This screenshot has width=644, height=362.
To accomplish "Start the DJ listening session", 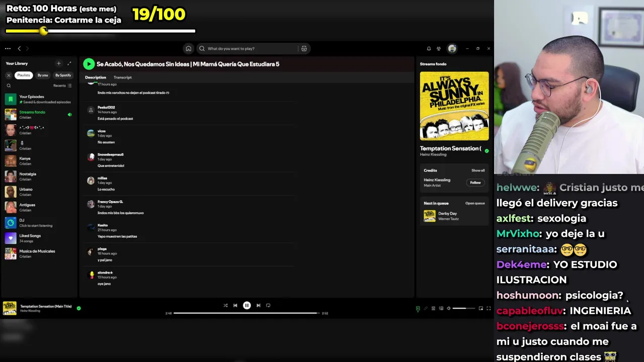I will coord(39,223).
